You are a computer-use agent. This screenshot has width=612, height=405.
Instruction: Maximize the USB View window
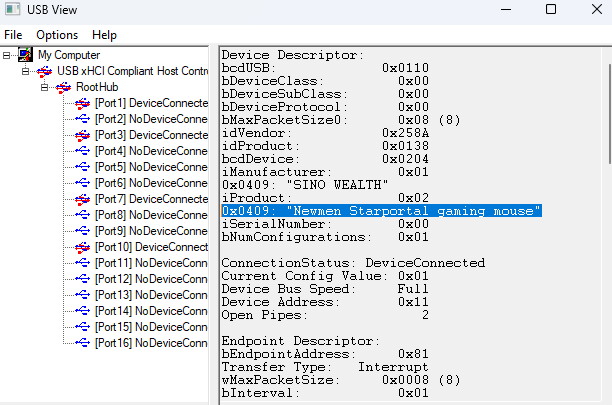[x=551, y=9]
